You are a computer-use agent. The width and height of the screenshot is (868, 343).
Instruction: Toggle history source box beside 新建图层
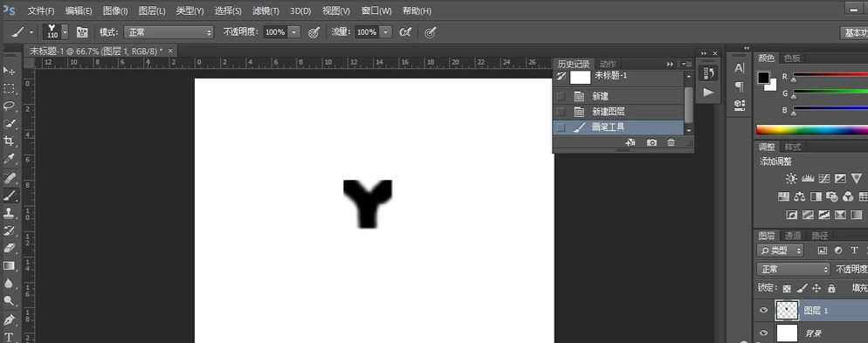561,112
